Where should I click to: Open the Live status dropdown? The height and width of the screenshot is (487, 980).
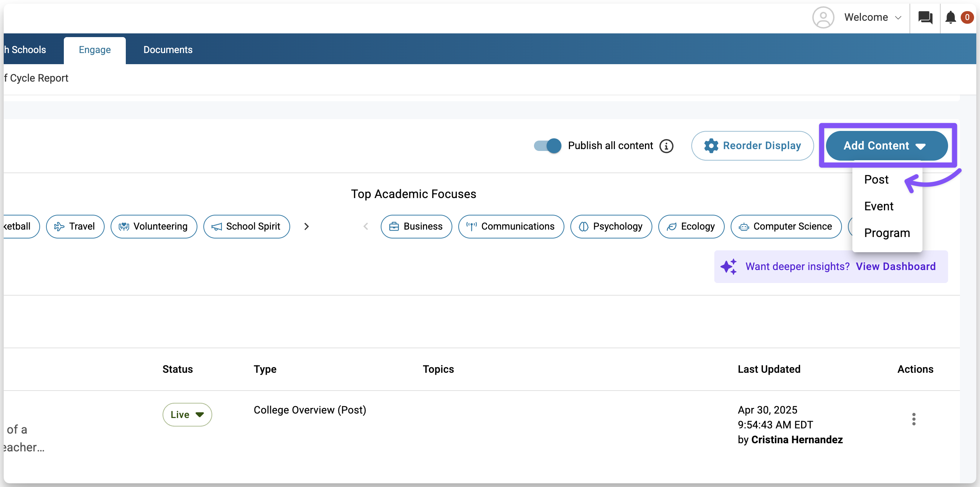click(187, 414)
